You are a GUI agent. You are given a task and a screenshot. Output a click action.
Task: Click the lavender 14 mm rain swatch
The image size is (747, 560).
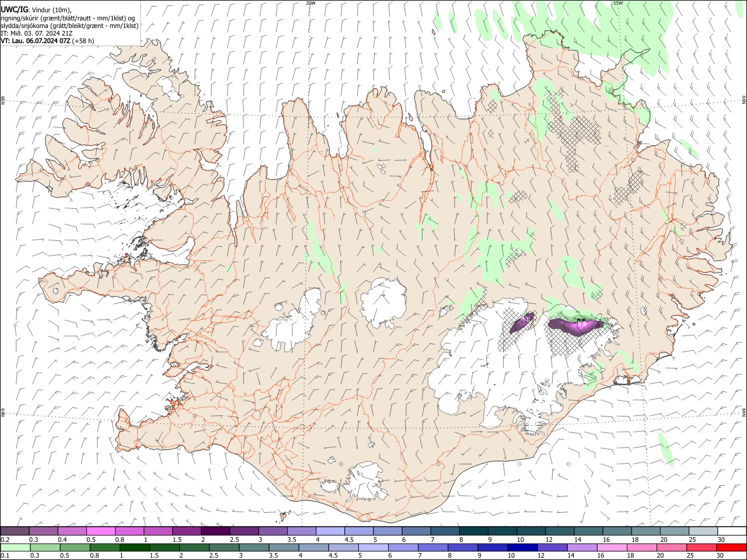pos(582,547)
